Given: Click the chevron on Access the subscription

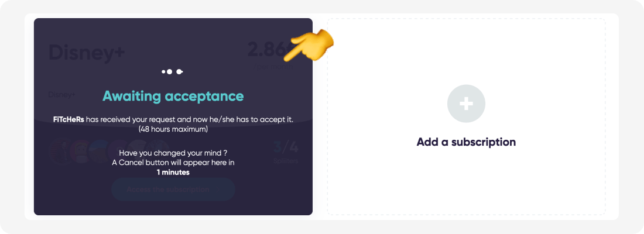Looking at the screenshot, I should pyautogui.click(x=218, y=190).
